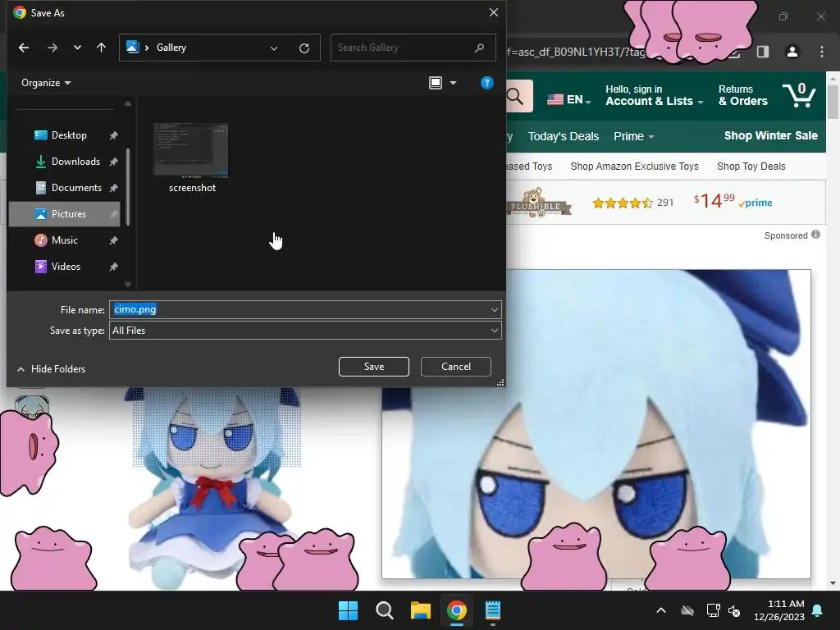Screen dimensions: 840x630
Task: Open Shop Toy Deals
Action: (x=751, y=166)
